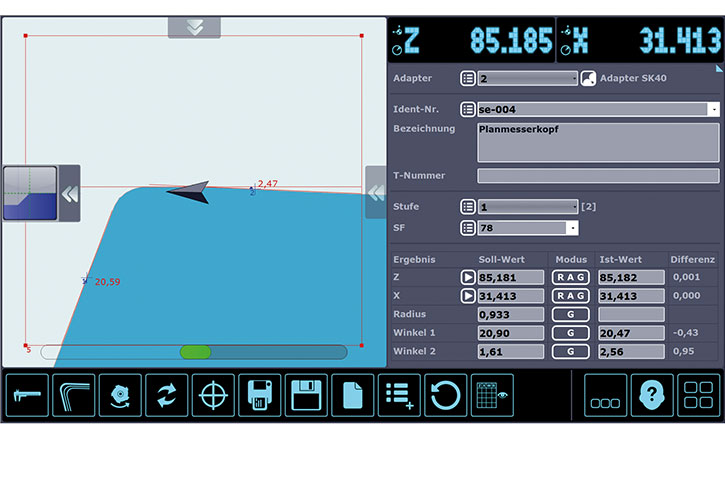Click the X axis mode symbol
725x480 pixels.
tap(565, 41)
